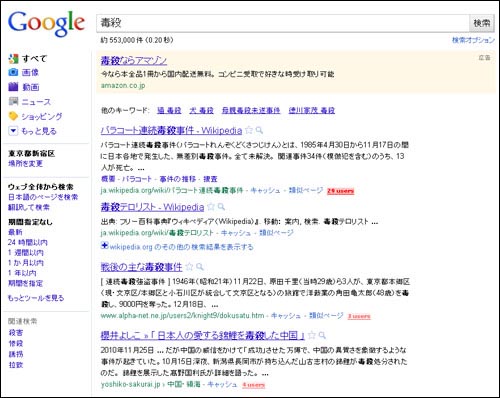Select related search 惨殺

[16, 343]
